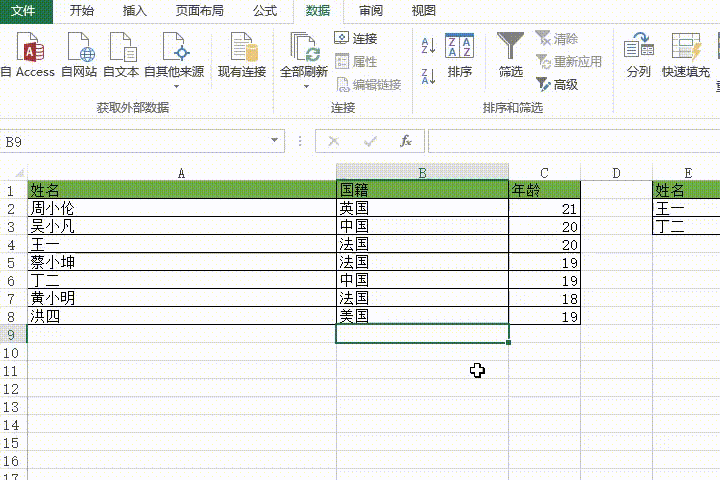Switch to the 页面布局 tab
720x480 pixels.
click(x=199, y=11)
